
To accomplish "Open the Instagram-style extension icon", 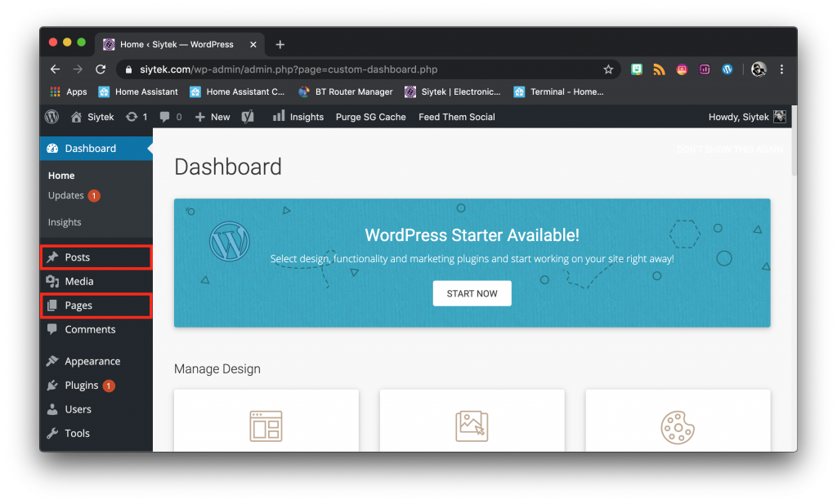I will (x=682, y=69).
